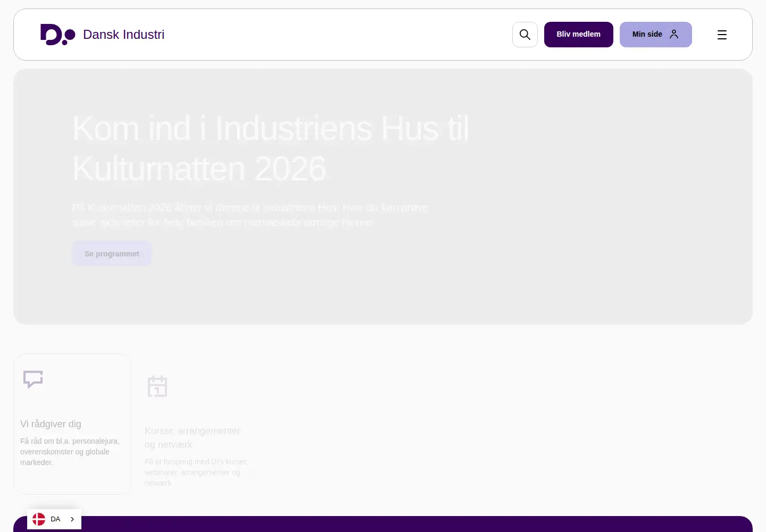Open the Vi rådgiver dig heading
Image resolution: width=766 pixels, height=532 pixels.
(x=51, y=424)
